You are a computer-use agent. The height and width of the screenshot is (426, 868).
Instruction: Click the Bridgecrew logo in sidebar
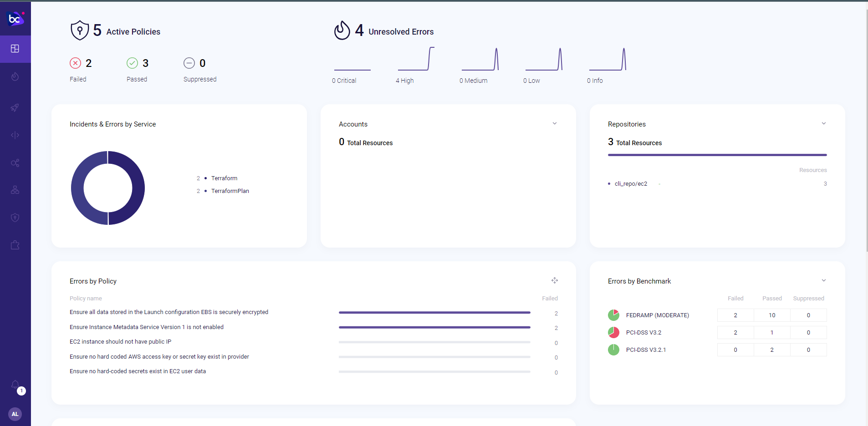(x=15, y=19)
